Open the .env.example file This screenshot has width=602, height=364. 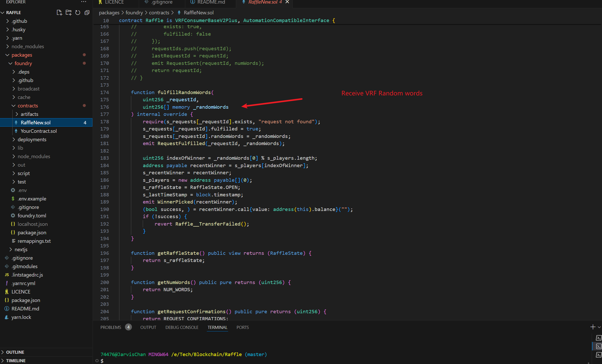pos(46,199)
